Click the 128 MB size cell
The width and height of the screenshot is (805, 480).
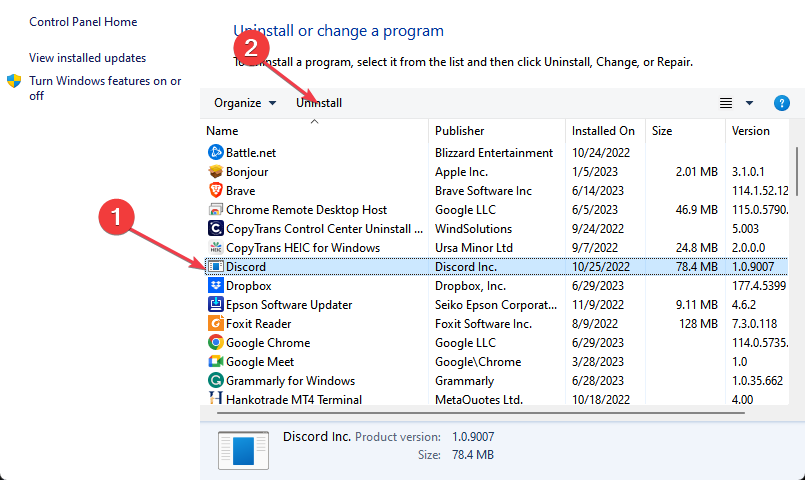[x=698, y=323]
